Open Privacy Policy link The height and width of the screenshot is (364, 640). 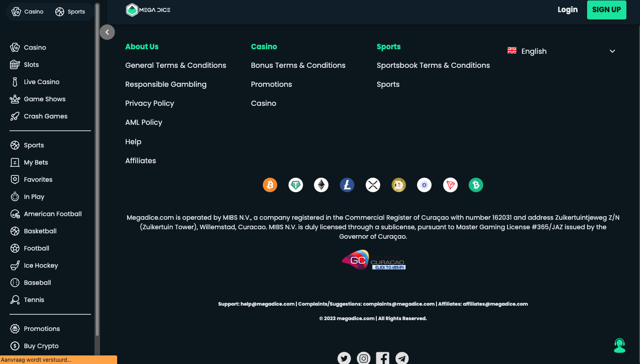coord(150,104)
